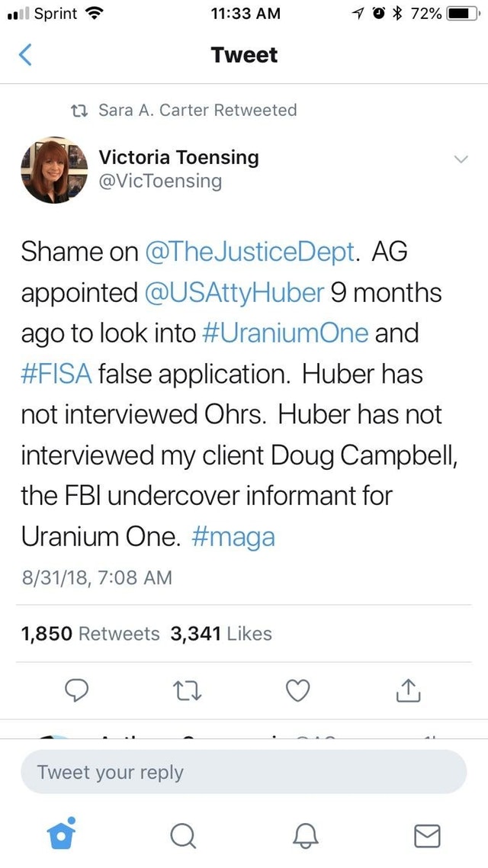Tap the back arrow in the header

tap(25, 56)
